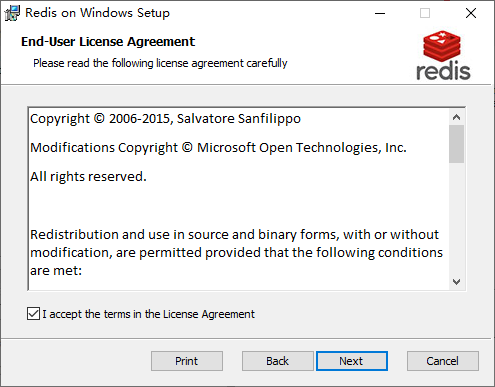This screenshot has height=387, width=495.
Task: Click the empty scrollbar track below the thumb
Action: tap(456, 218)
